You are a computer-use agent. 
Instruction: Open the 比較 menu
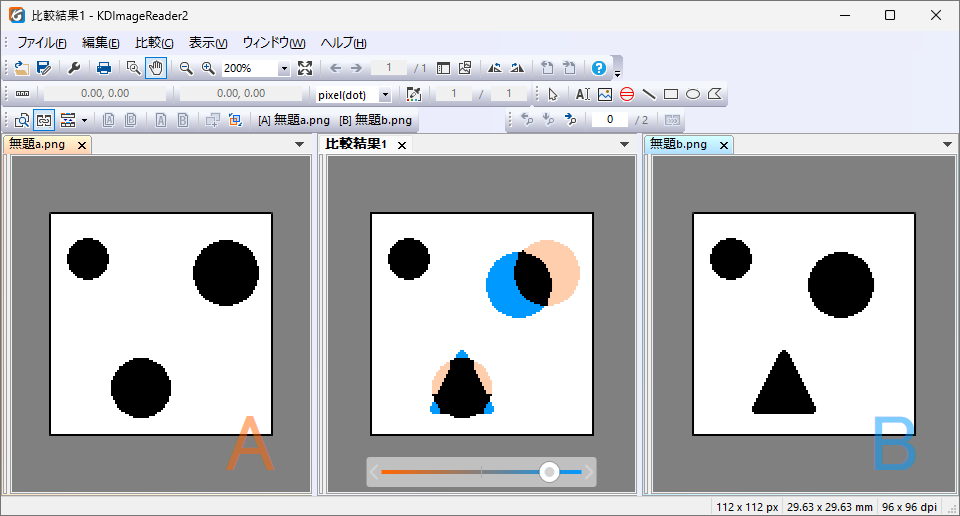point(154,43)
